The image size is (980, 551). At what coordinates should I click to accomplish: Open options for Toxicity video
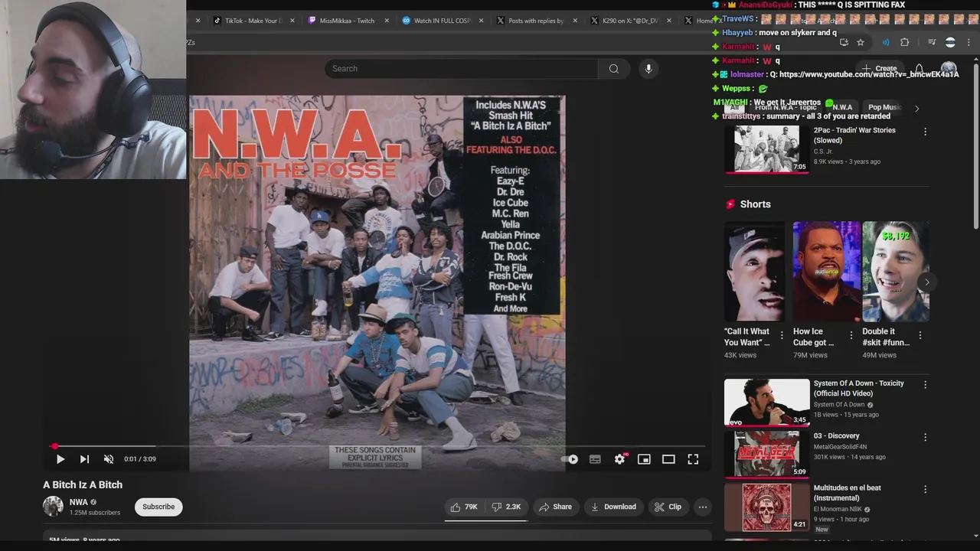[925, 385]
